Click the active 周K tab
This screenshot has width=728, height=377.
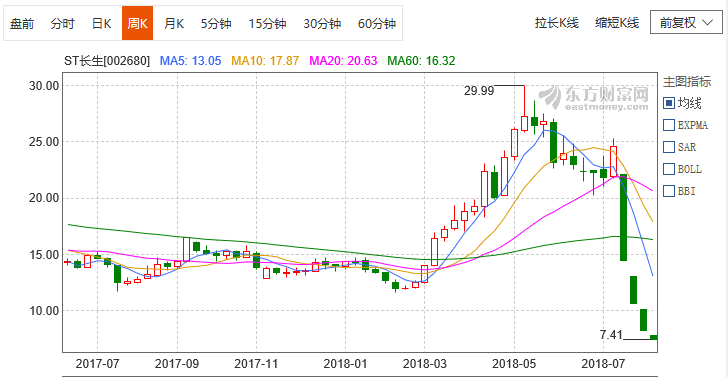137,23
